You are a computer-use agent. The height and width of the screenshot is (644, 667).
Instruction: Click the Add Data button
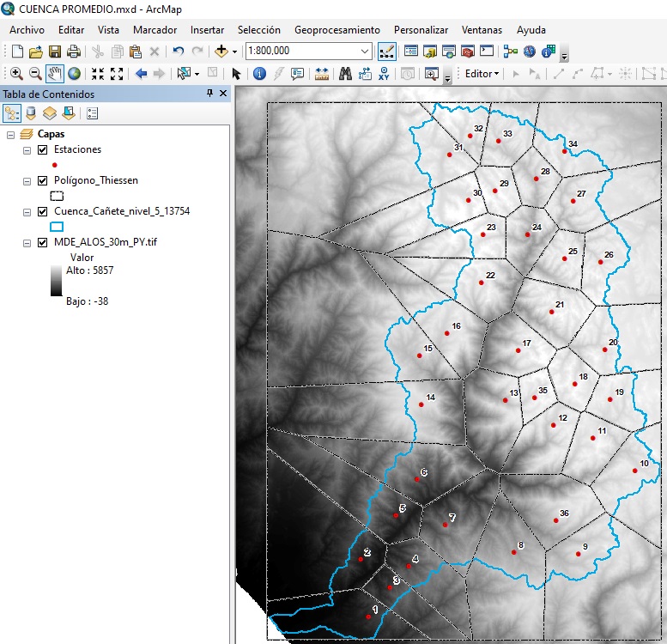pyautogui.click(x=221, y=52)
